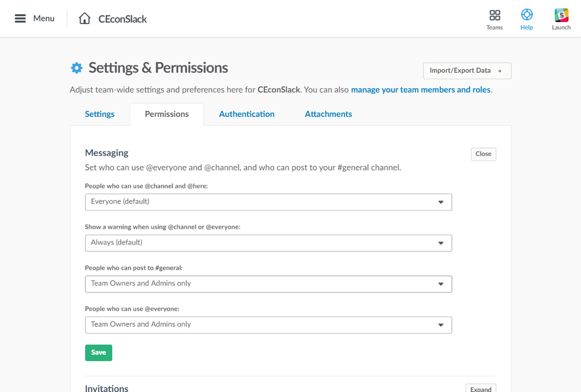Click the home icon beside CEconSlack

tap(85, 18)
